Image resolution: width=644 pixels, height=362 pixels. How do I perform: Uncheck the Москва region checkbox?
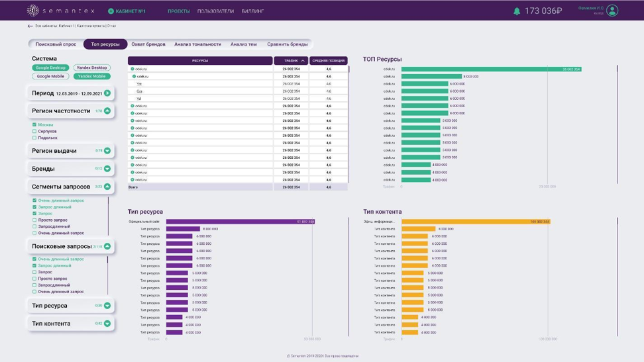[x=34, y=124]
